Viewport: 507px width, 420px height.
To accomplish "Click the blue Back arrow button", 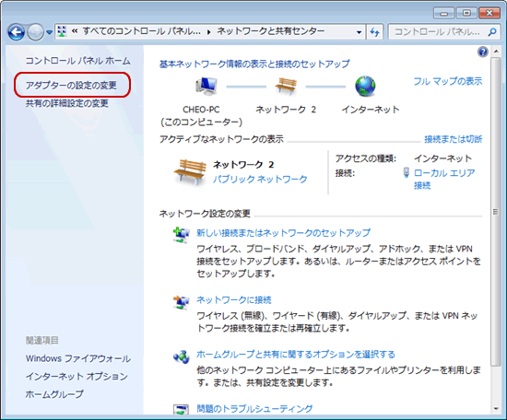I will (16, 32).
